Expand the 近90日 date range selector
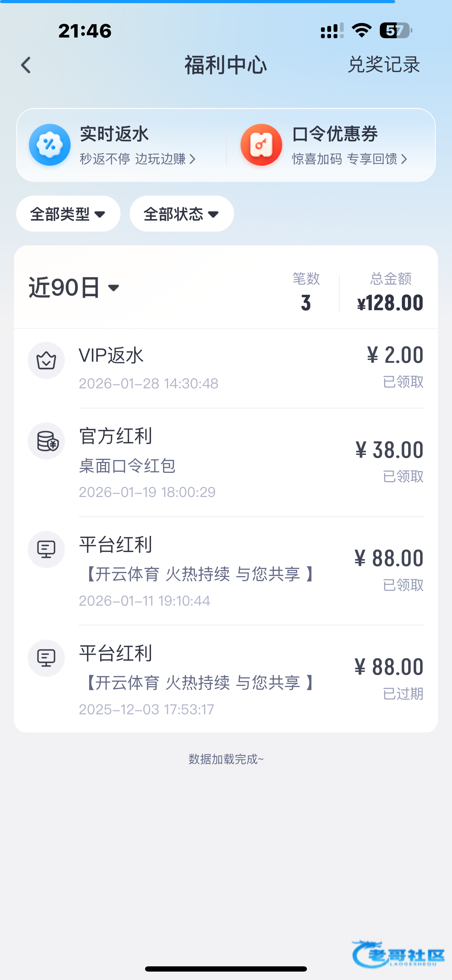The width and height of the screenshot is (452, 980). [74, 288]
